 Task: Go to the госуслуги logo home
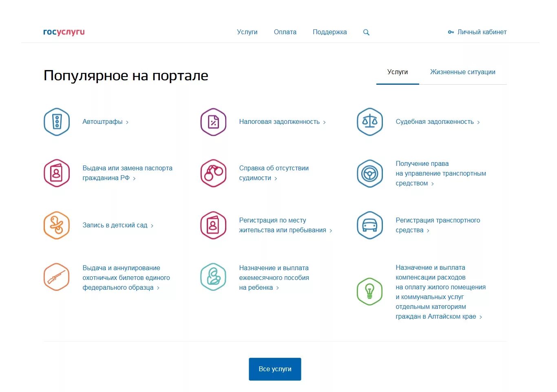point(64,32)
